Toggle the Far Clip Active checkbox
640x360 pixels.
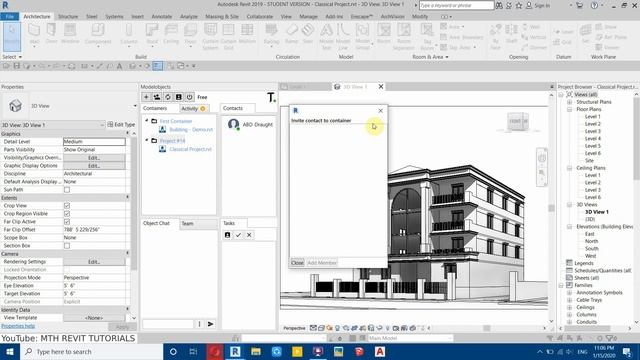click(x=67, y=222)
